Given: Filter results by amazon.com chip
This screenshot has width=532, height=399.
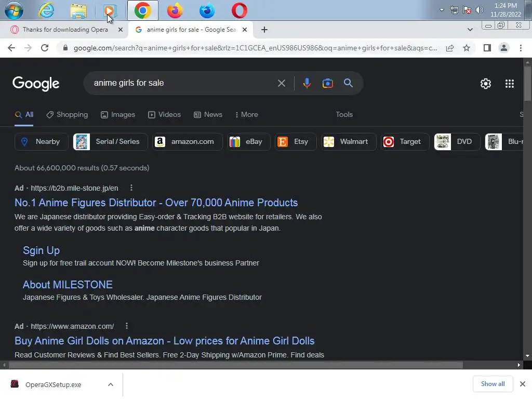Looking at the screenshot, I should pos(187,141).
